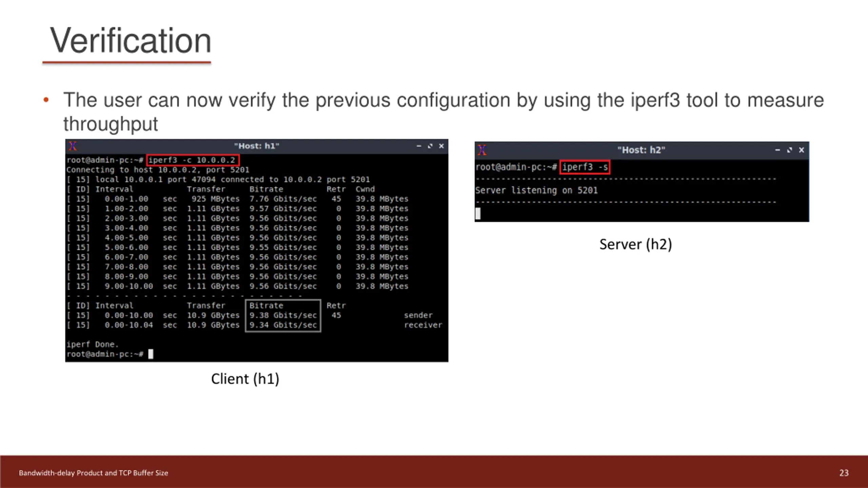Click the h1 terminal prompt cursor at bottom

151,354
